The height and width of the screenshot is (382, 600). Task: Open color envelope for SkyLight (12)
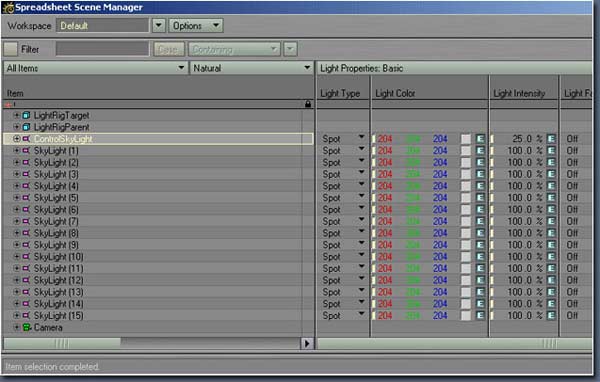coord(480,280)
